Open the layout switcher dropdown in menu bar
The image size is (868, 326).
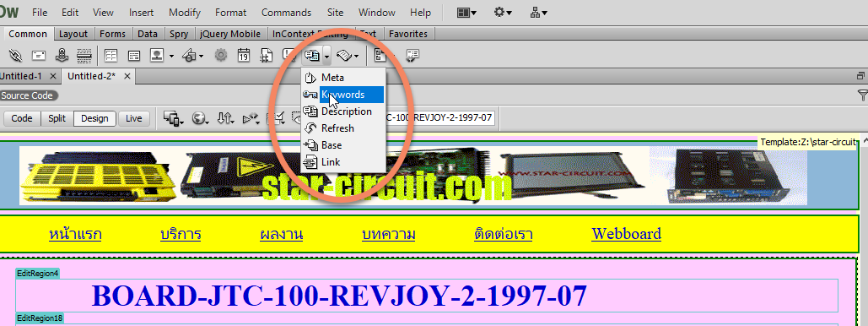click(466, 12)
